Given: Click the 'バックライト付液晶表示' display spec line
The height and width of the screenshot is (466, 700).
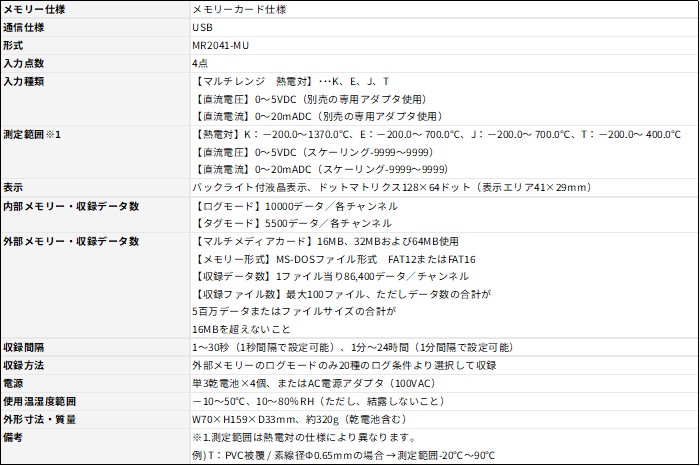Looking at the screenshot, I should [392, 187].
